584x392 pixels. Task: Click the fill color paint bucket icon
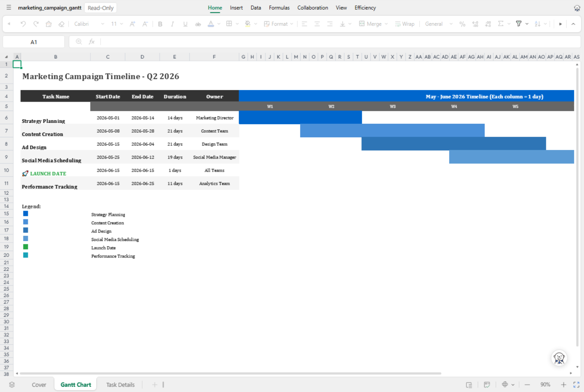248,24
